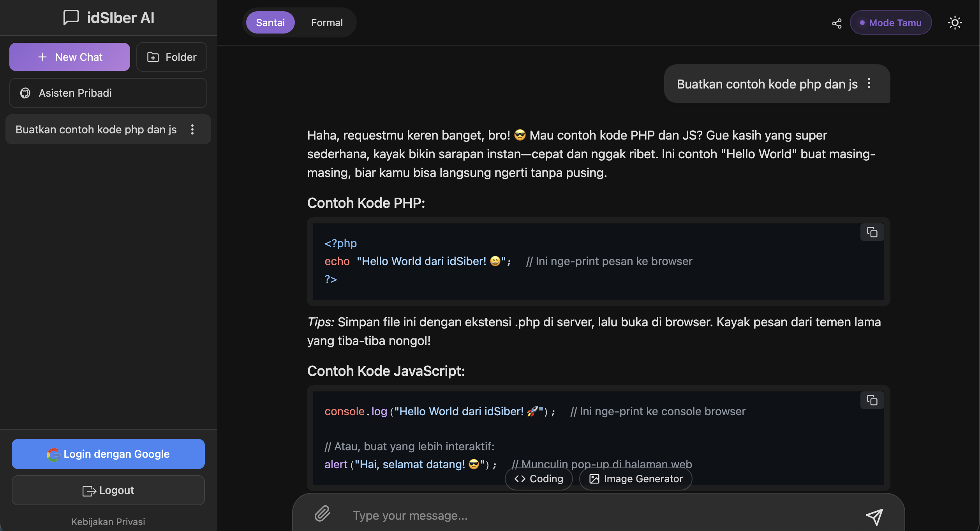Open the Asisten Pribadi selector

tap(108, 93)
